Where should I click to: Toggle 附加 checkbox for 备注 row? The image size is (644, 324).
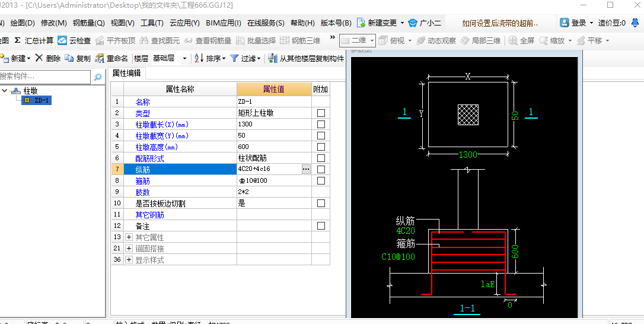[321, 225]
